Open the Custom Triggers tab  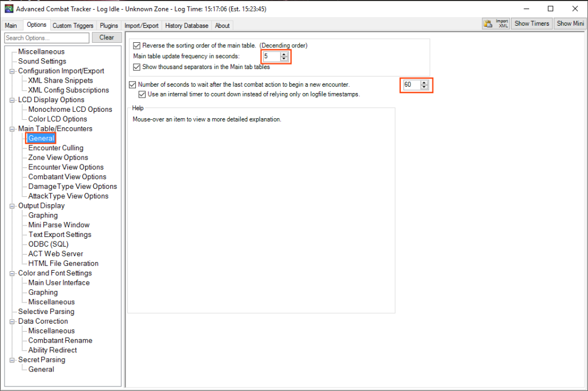pos(73,26)
